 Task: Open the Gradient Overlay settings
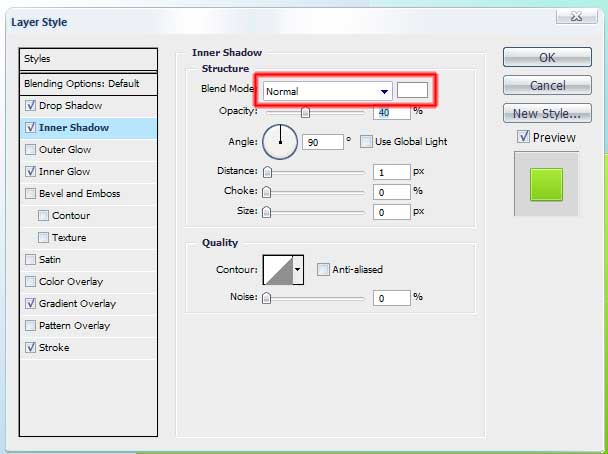tap(77, 304)
